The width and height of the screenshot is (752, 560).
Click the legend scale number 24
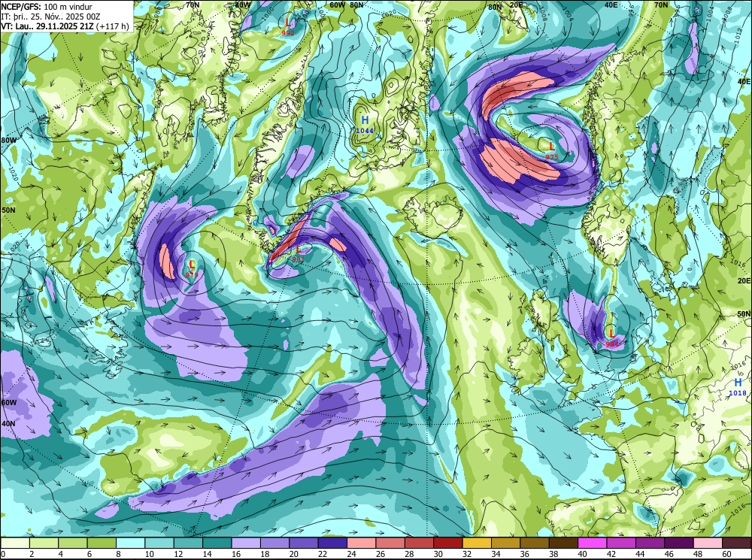click(x=350, y=554)
